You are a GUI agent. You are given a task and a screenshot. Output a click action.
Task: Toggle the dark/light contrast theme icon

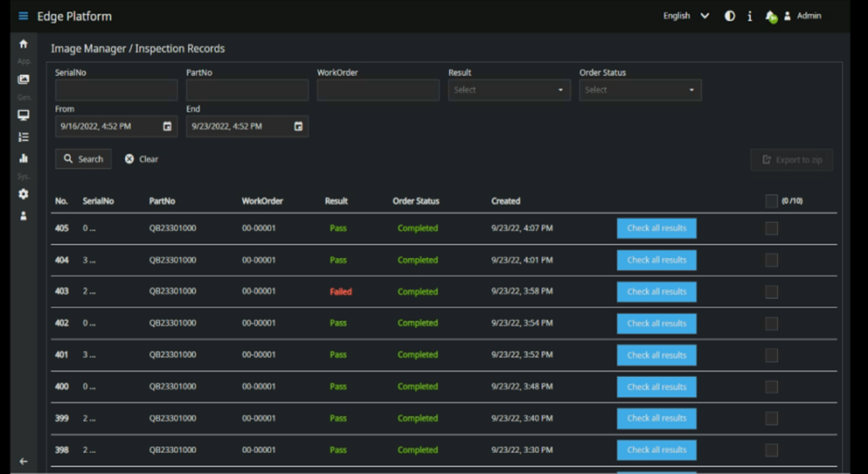pyautogui.click(x=730, y=16)
